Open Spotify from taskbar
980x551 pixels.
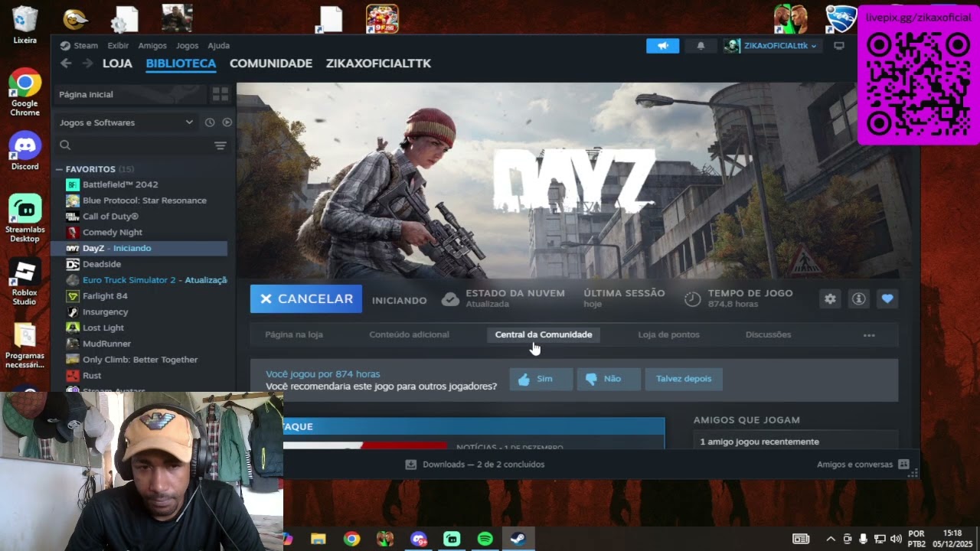[x=485, y=539]
